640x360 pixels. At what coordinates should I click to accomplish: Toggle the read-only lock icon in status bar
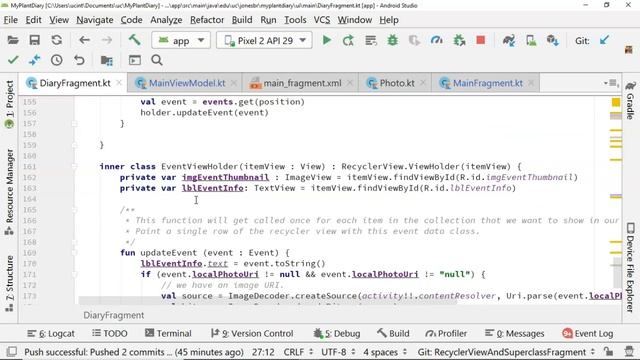tap(609, 351)
